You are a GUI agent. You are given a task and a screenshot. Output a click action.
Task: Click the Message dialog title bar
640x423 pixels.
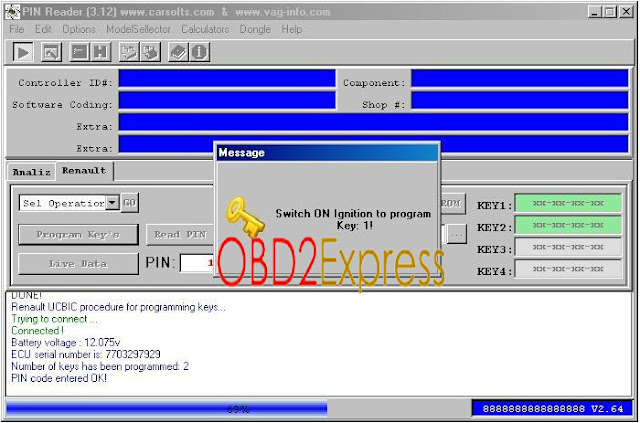[x=328, y=153]
